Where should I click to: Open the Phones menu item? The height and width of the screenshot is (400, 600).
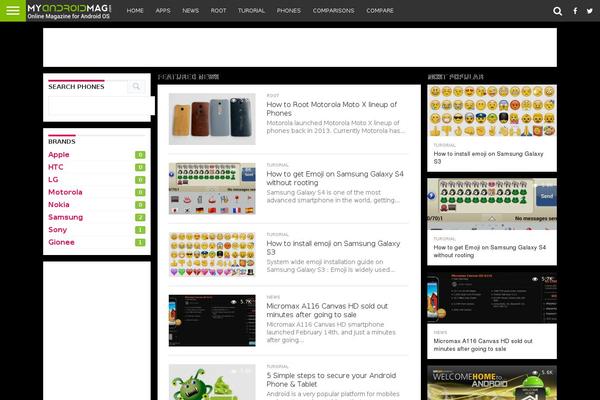[289, 11]
